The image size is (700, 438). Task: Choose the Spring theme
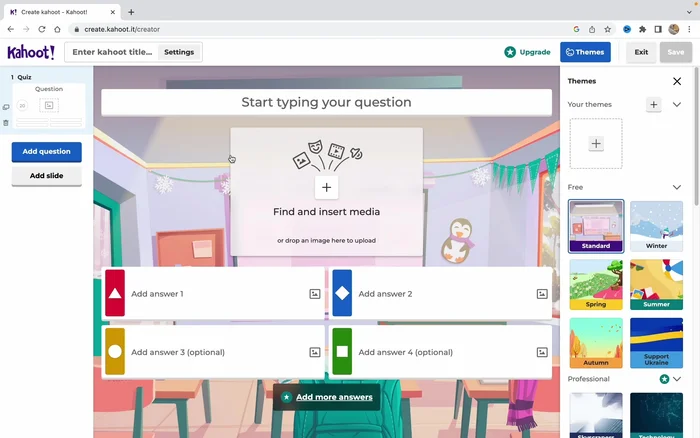tap(596, 285)
